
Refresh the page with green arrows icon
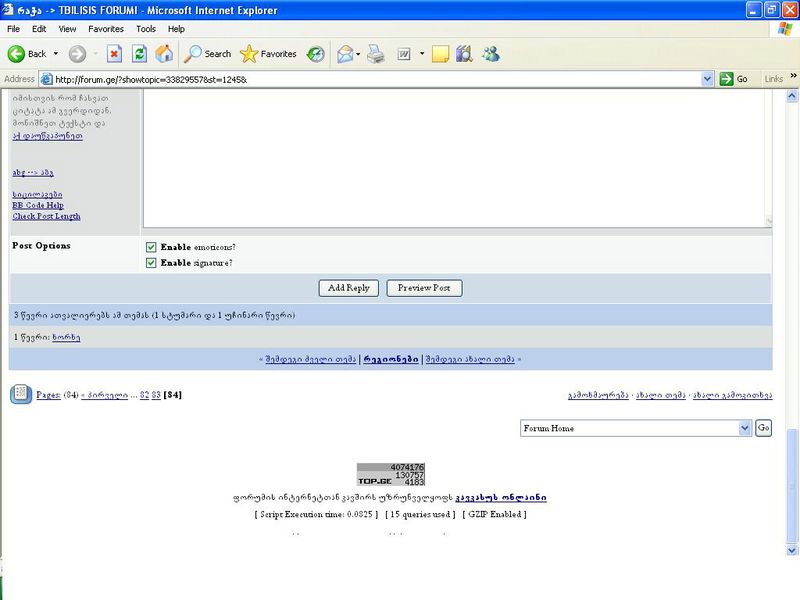[x=139, y=54]
